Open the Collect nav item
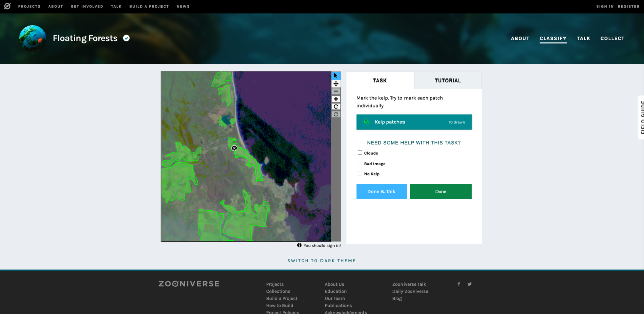This screenshot has width=644, height=314. (612, 38)
